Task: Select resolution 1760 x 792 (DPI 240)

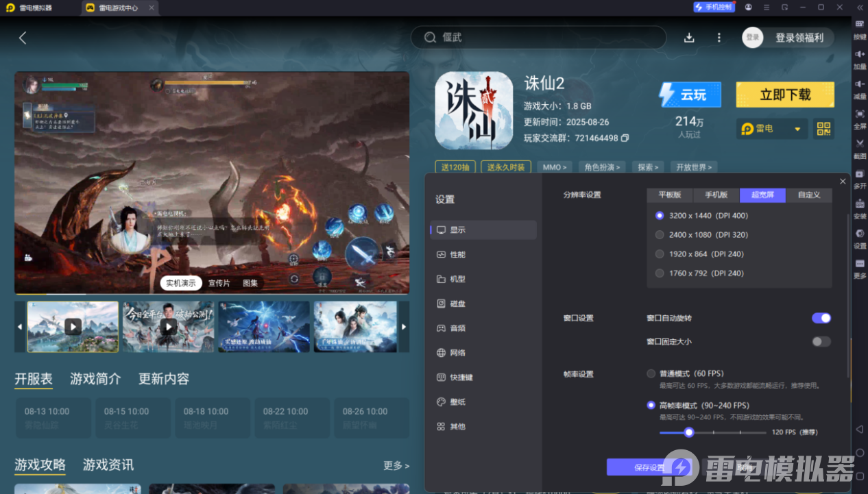Action: (699, 273)
